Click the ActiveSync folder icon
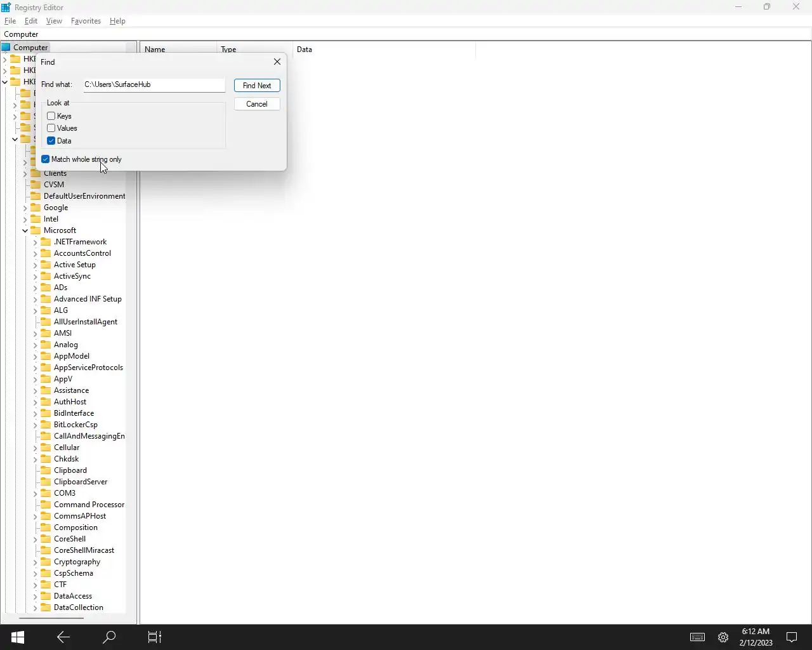This screenshot has width=812, height=650. coord(46,276)
